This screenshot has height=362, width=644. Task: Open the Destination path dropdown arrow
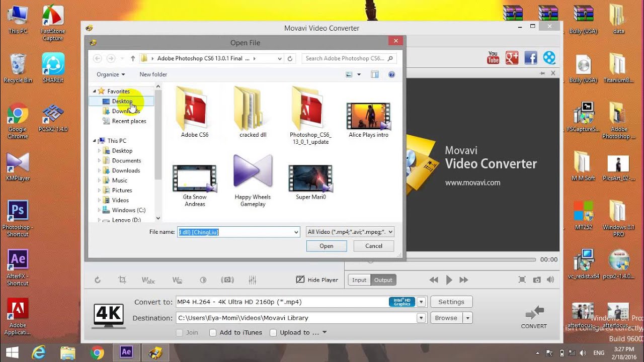coord(422,318)
